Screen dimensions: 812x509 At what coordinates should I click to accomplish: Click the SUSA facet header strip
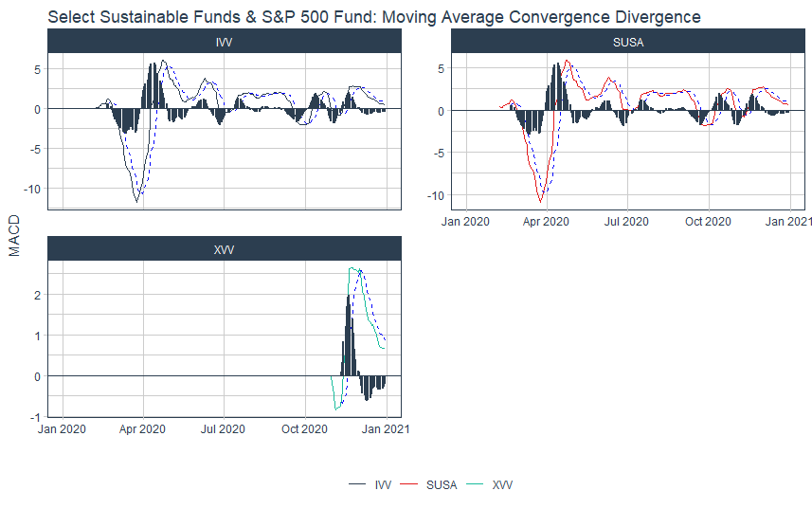[x=627, y=42]
